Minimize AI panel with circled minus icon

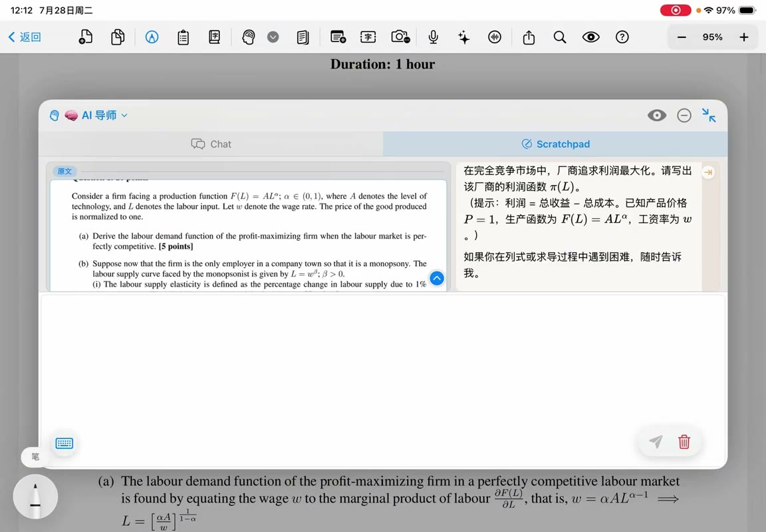684,115
